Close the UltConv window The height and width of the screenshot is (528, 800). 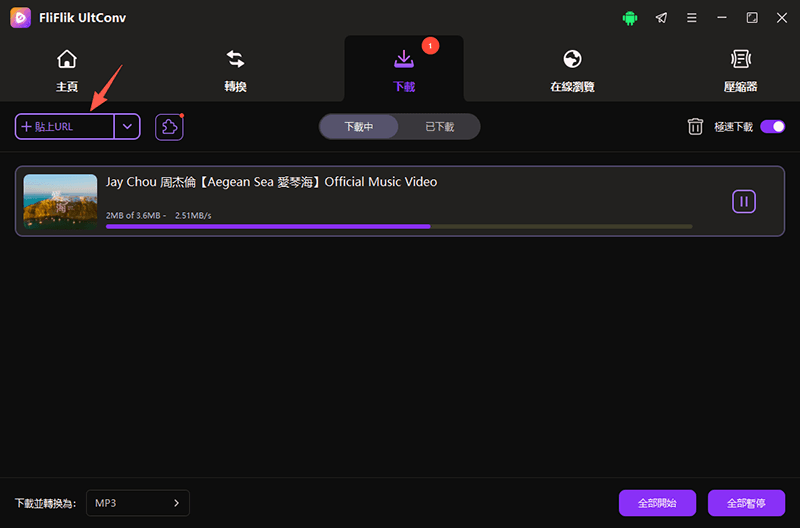click(x=782, y=18)
